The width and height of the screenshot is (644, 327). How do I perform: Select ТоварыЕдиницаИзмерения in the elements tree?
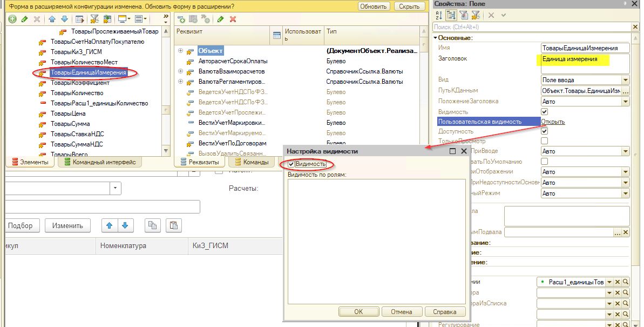coord(89,73)
